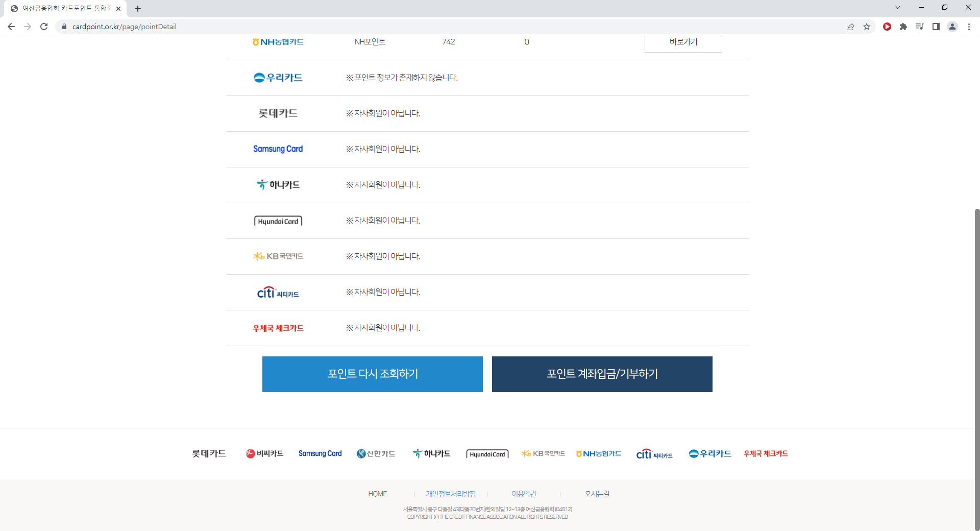Image resolution: width=980 pixels, height=531 pixels.
Task: Click the 하나카드 logo in table
Action: pyautogui.click(x=278, y=185)
